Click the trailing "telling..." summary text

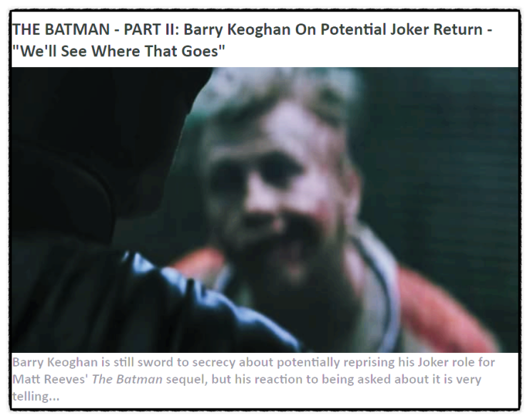coord(36,396)
